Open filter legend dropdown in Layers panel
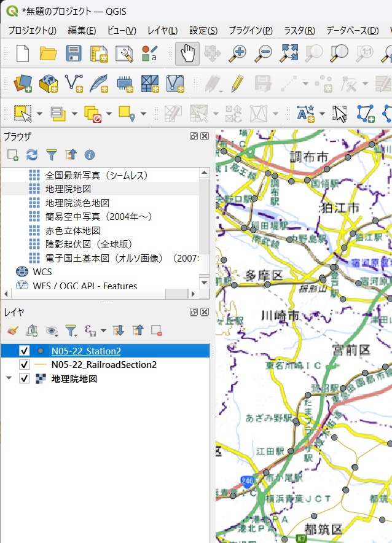The height and width of the screenshot is (543, 392). tap(71, 331)
